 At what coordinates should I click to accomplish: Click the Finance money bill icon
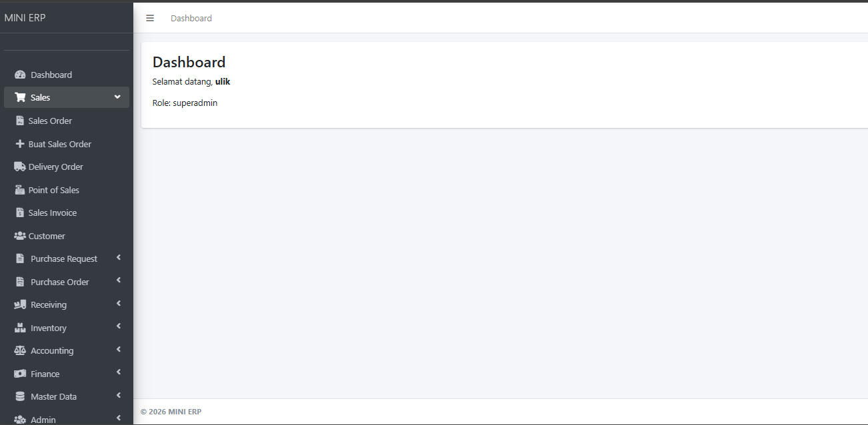(x=20, y=374)
